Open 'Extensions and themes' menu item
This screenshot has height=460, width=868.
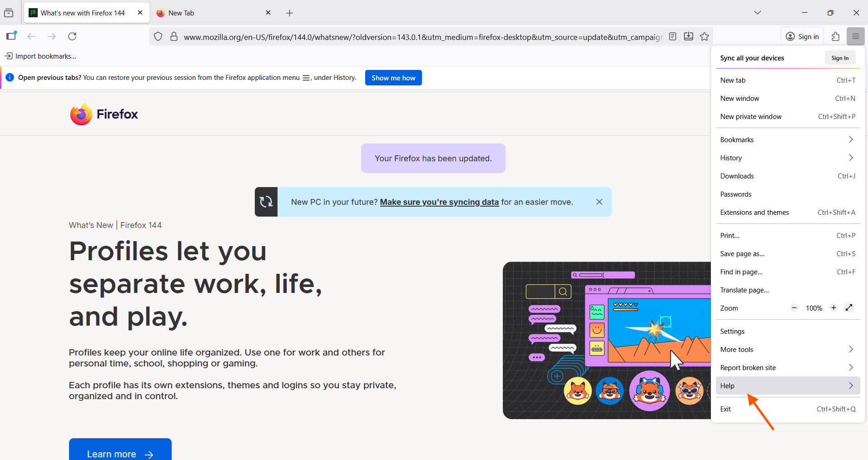(788, 213)
